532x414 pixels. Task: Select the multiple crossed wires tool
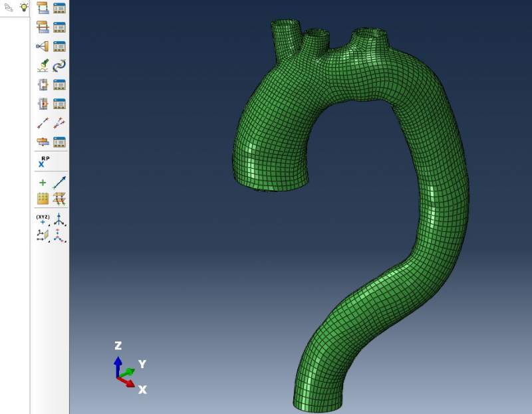pyautogui.click(x=59, y=123)
